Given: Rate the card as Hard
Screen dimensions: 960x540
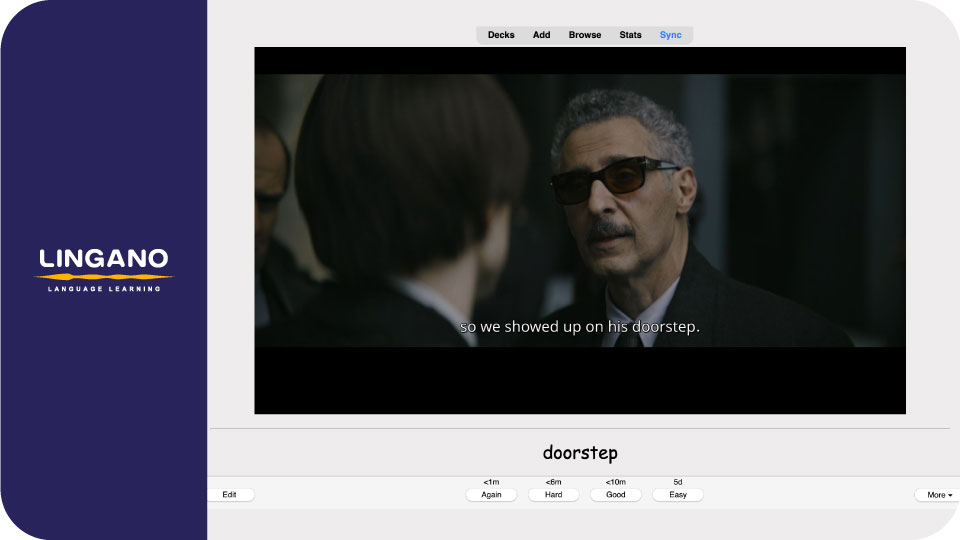Looking at the screenshot, I should coord(553,495).
